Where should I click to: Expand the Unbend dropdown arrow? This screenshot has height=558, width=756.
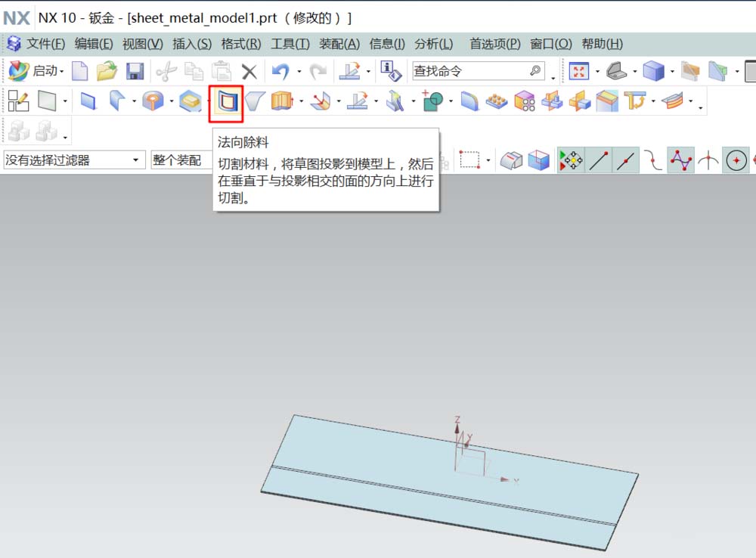click(302, 101)
